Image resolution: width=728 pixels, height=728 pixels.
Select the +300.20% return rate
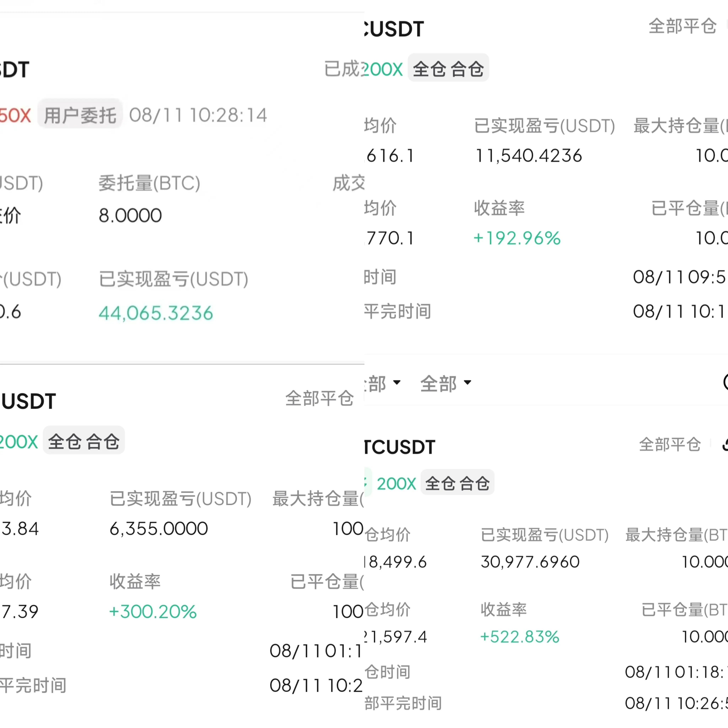(153, 612)
